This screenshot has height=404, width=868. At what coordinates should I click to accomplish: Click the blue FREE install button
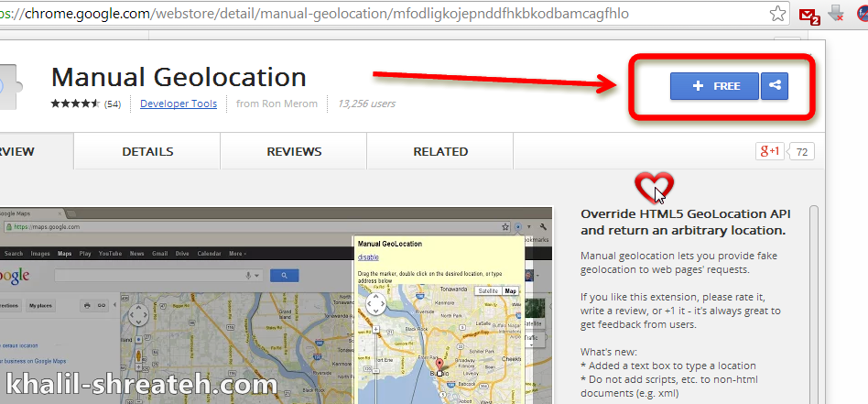[x=714, y=86]
